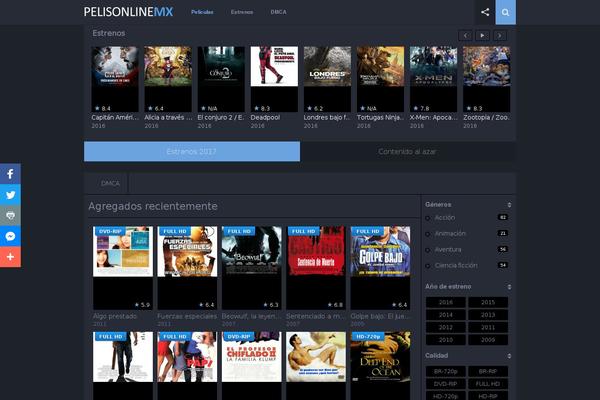This screenshot has height=400, width=600.
Task: Filter by year 2011
Action: point(488,328)
